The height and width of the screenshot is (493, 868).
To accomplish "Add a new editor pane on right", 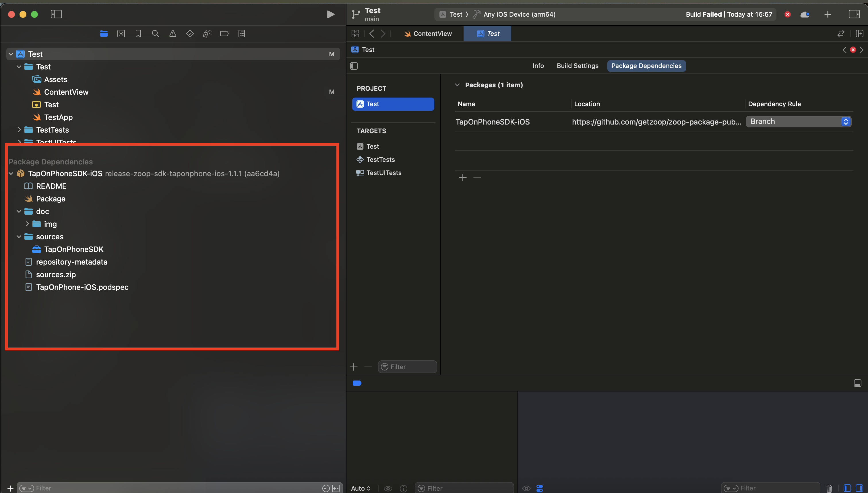I will (860, 34).
